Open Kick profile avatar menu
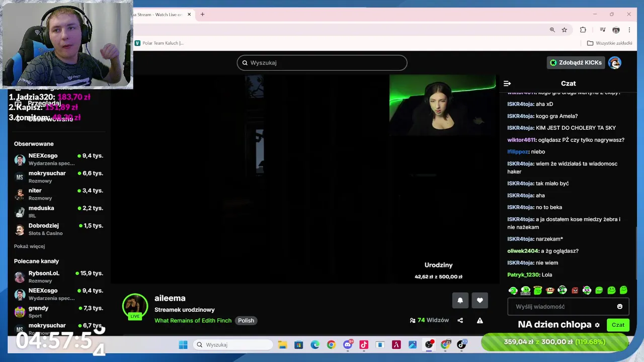644x362 pixels. (x=615, y=63)
